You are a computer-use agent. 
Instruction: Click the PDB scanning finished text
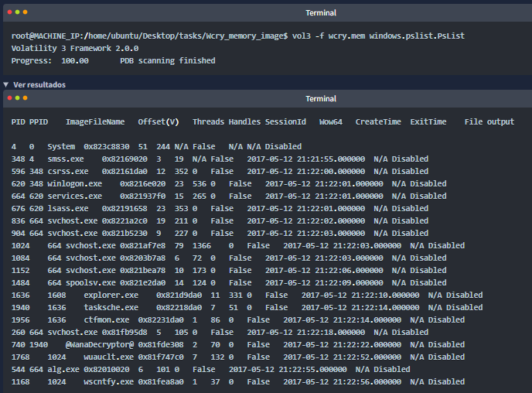pos(168,61)
